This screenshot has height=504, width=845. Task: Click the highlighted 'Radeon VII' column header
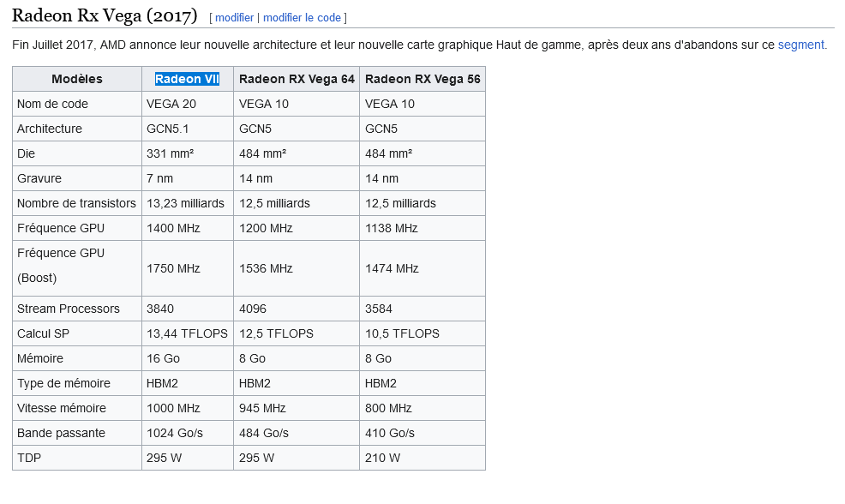pyautogui.click(x=187, y=79)
